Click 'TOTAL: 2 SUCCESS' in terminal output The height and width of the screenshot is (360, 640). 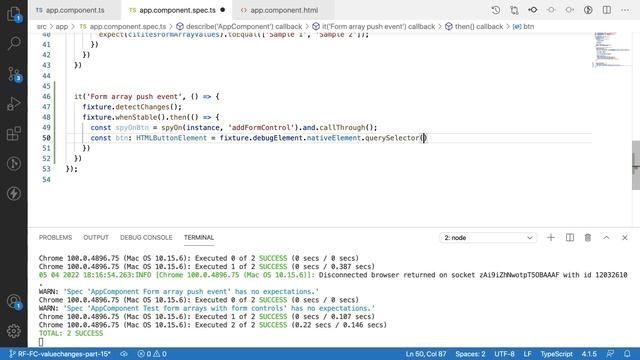[71, 333]
